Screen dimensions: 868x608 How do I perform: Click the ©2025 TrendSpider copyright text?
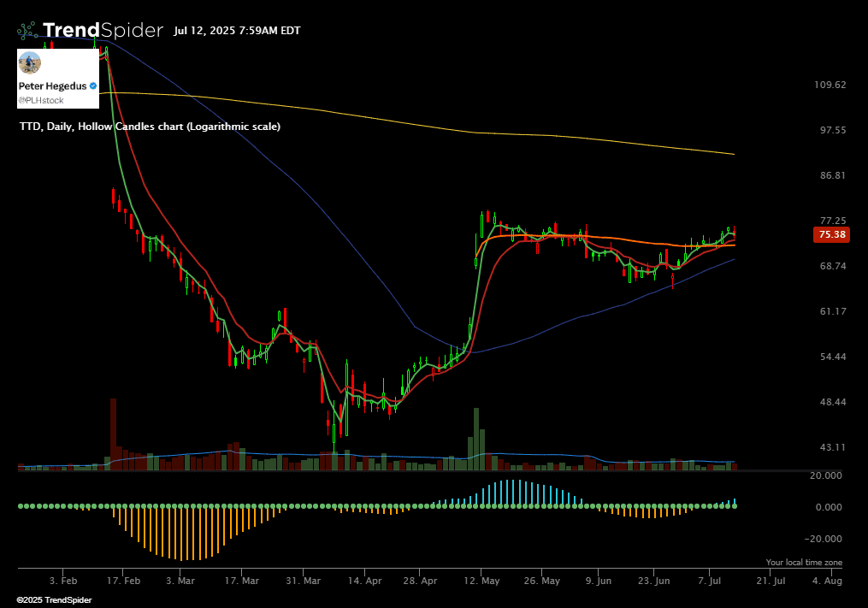(x=54, y=600)
